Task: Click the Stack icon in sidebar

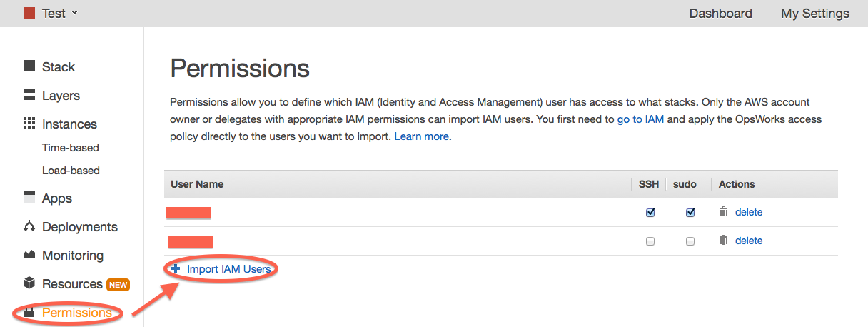Action: (x=29, y=66)
